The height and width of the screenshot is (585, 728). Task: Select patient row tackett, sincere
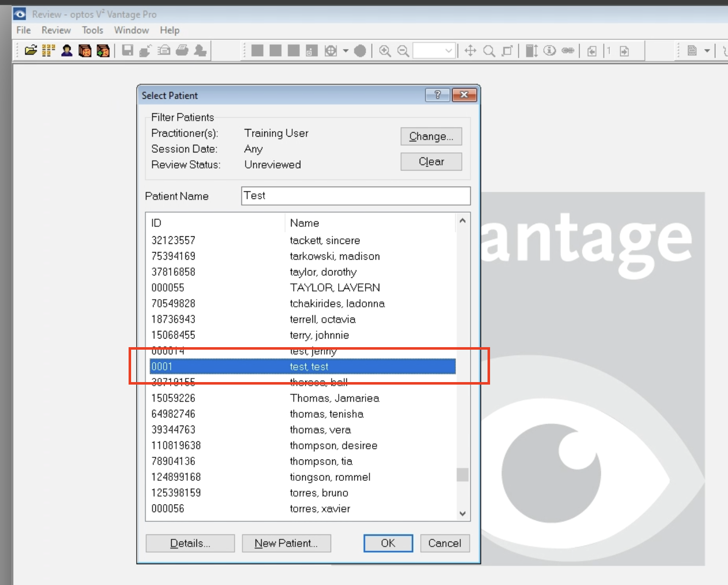(x=303, y=240)
